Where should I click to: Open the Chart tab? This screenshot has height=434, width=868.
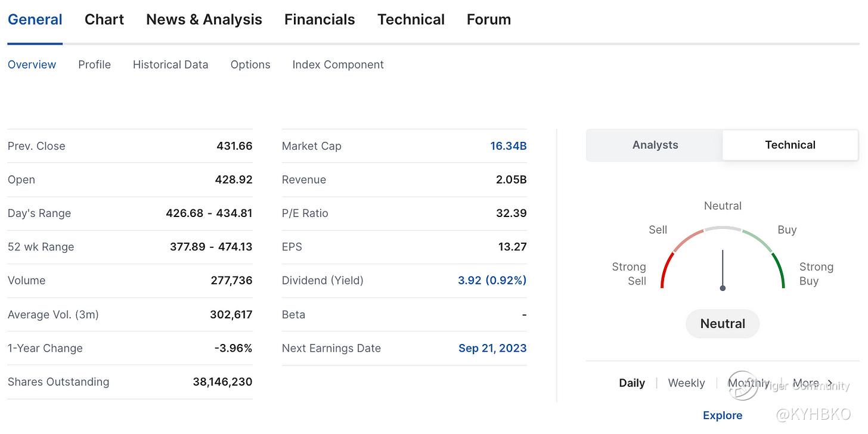(x=104, y=20)
